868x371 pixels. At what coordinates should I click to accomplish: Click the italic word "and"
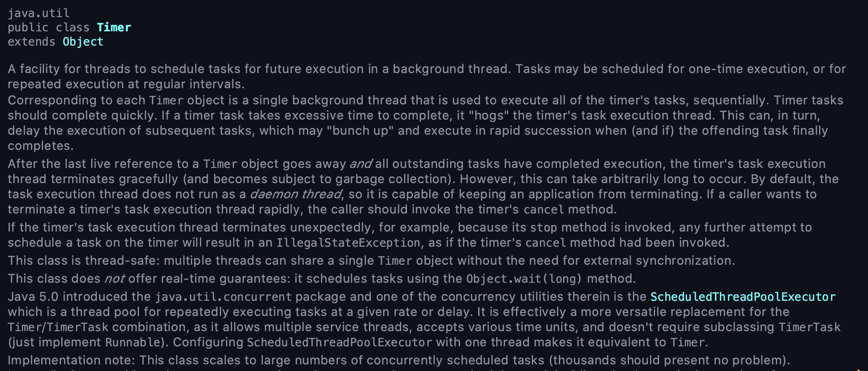click(360, 164)
